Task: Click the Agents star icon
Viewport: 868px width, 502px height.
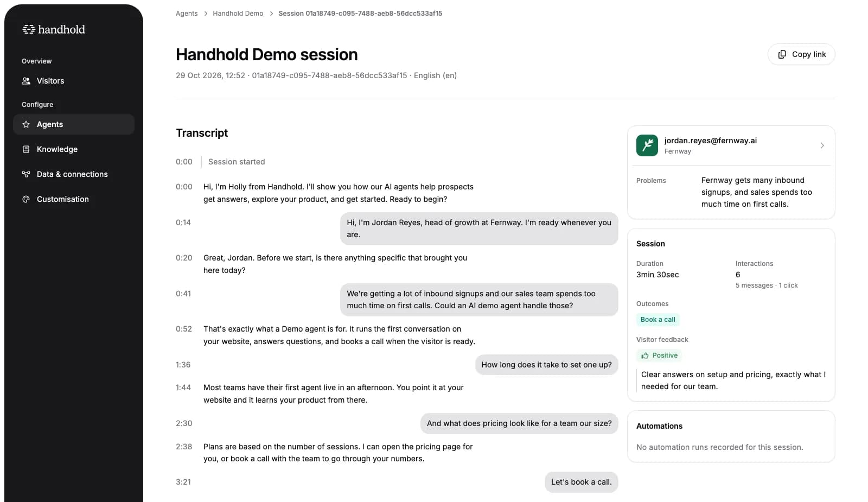Action: (26, 124)
